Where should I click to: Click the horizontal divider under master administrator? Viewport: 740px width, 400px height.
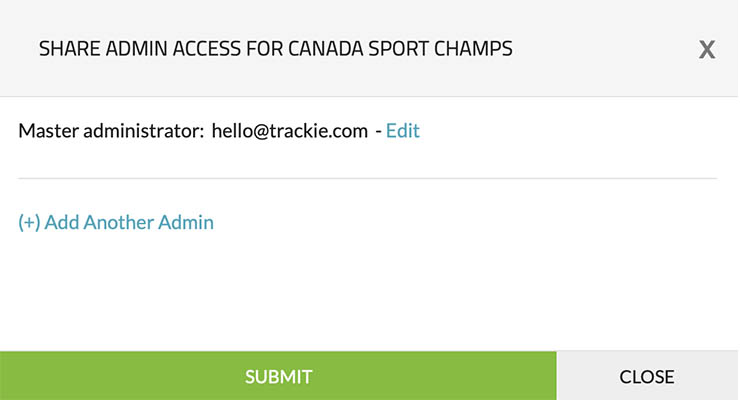[x=368, y=178]
